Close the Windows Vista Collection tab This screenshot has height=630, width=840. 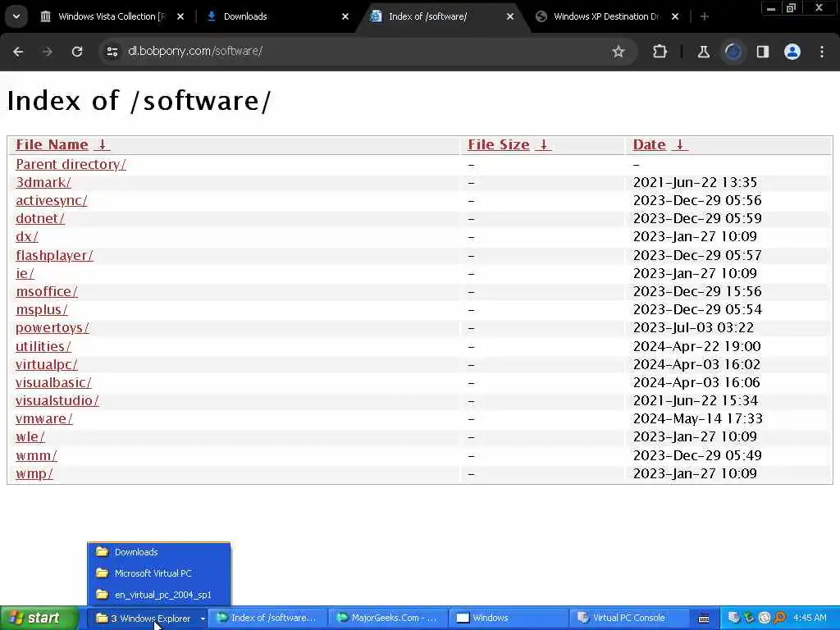point(180,16)
